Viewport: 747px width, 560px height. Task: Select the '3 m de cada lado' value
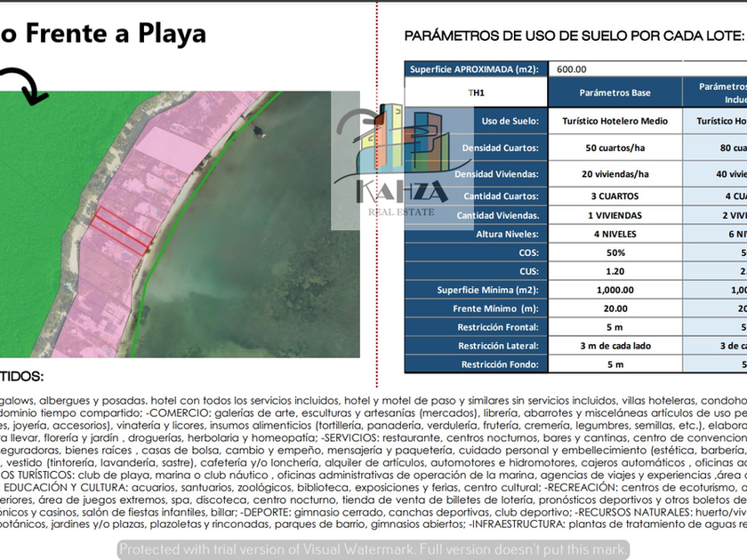(615, 346)
